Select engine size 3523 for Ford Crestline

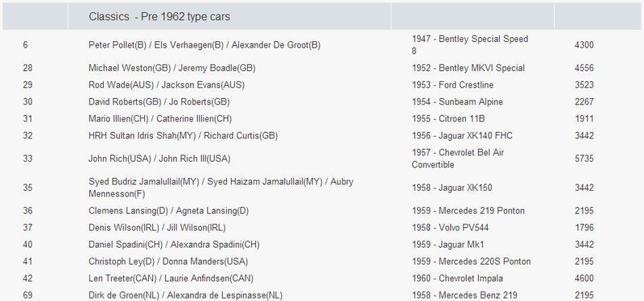click(584, 85)
